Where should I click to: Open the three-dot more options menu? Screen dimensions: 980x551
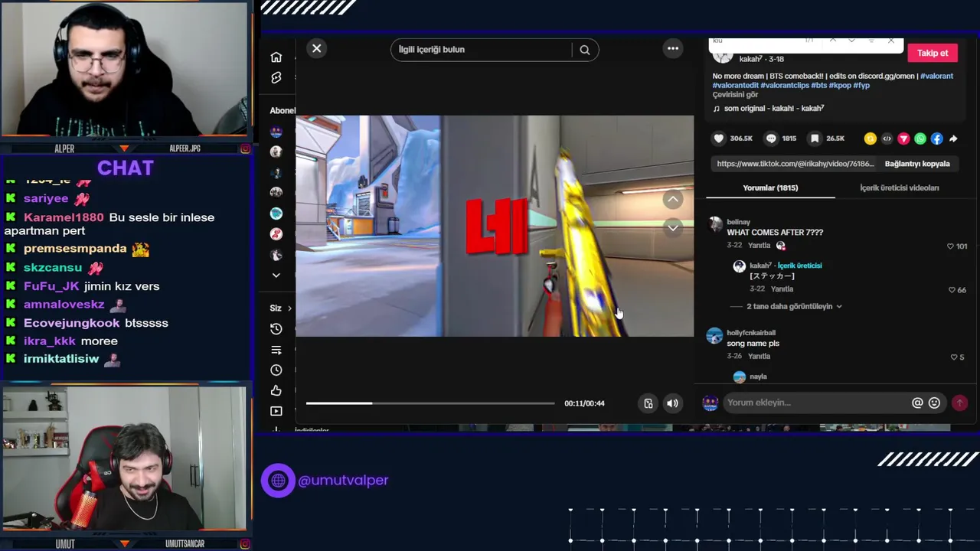[x=673, y=48]
